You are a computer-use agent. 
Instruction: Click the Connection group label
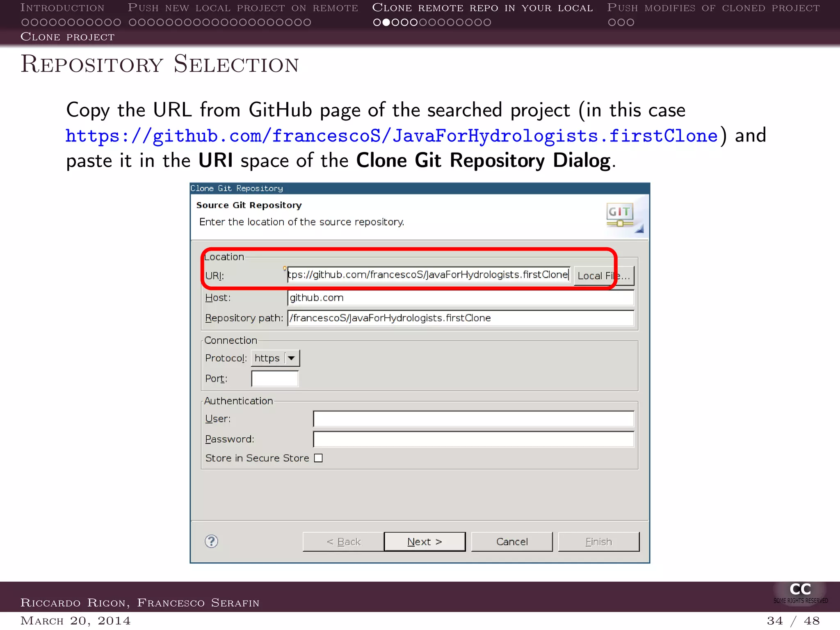(x=231, y=340)
